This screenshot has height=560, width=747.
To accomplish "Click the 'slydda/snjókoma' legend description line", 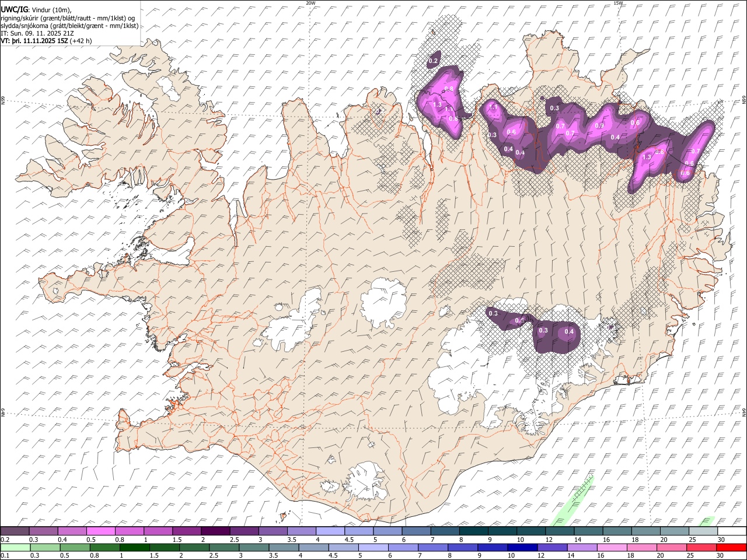I will click(x=69, y=26).
